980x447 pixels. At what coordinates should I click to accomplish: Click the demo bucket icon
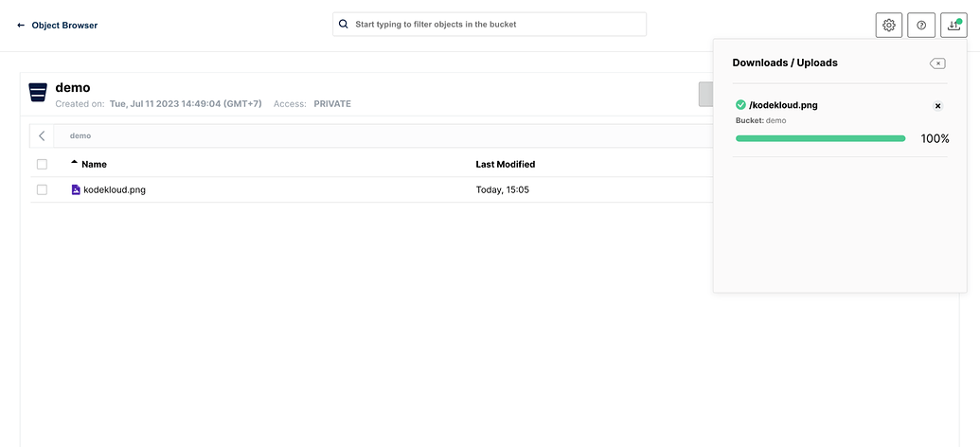click(38, 93)
